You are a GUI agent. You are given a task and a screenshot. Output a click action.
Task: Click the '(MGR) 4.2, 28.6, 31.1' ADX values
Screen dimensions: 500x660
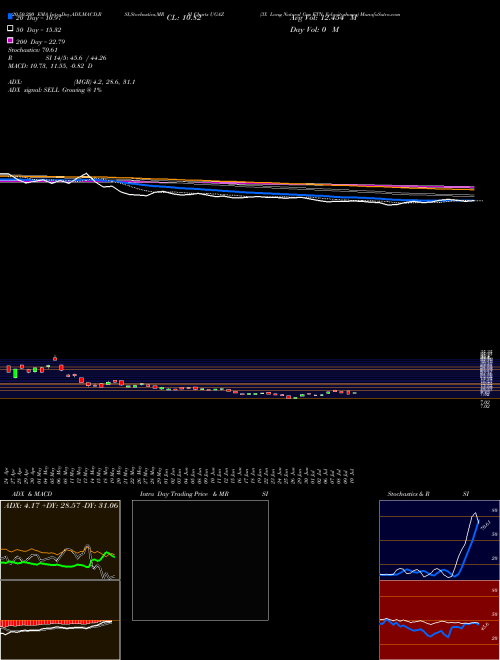[x=104, y=82]
